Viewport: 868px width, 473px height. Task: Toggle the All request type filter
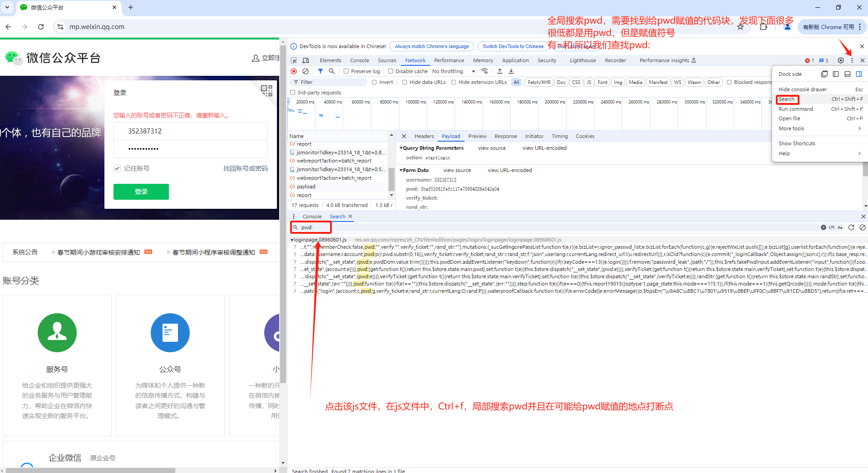click(x=517, y=82)
